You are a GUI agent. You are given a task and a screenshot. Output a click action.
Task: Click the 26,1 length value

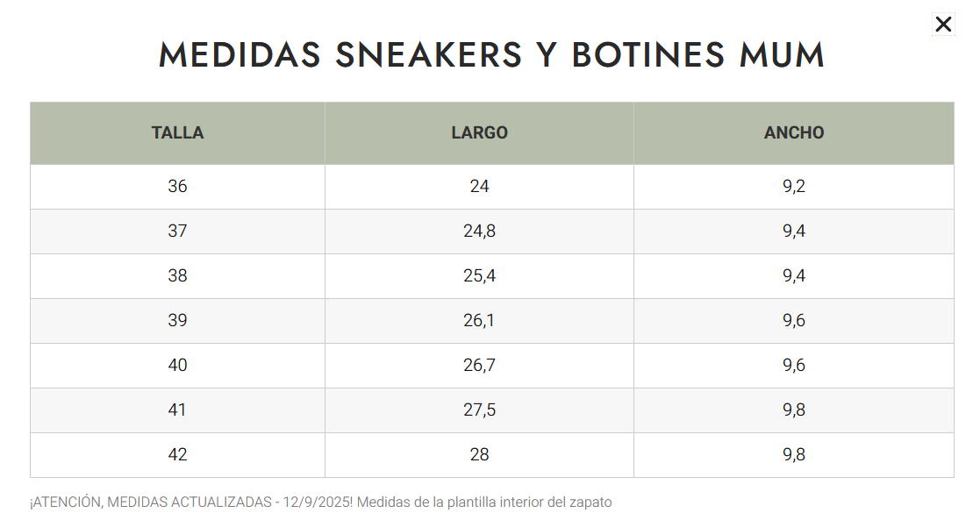click(479, 321)
